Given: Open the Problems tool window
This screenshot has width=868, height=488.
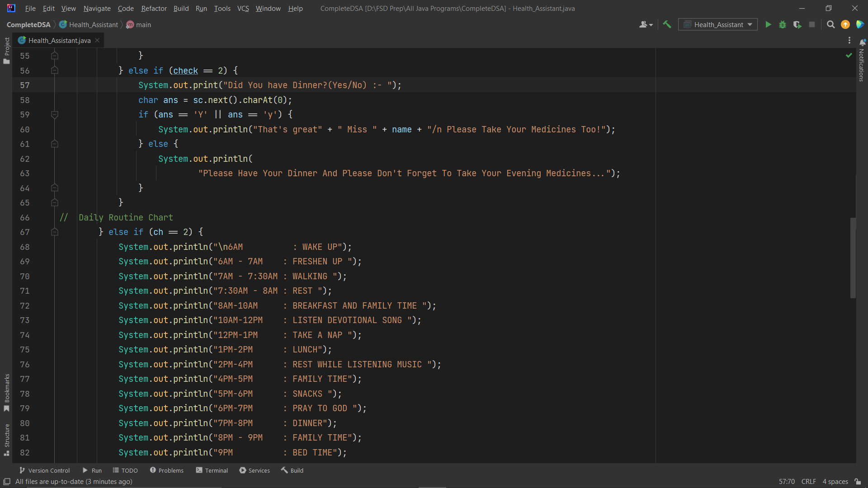Looking at the screenshot, I should (167, 470).
